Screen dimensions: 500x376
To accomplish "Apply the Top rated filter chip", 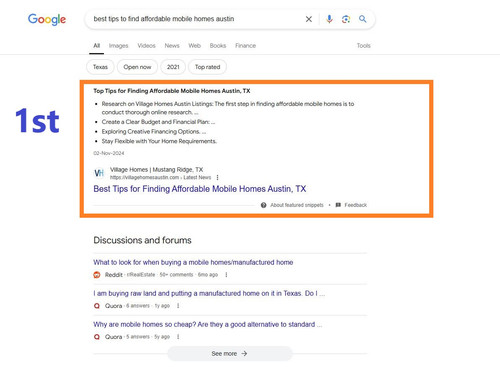I will click(x=207, y=67).
